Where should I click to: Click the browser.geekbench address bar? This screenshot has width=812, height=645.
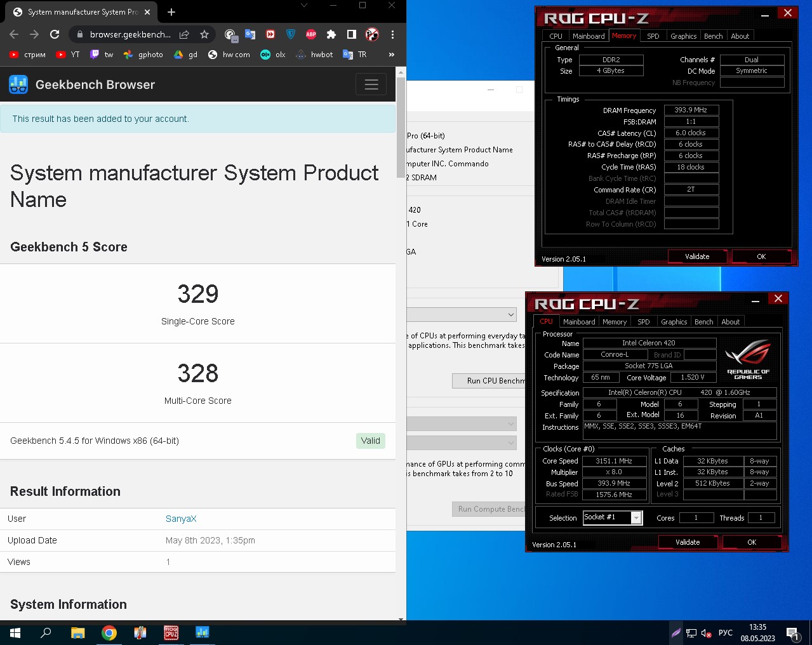coord(130,34)
